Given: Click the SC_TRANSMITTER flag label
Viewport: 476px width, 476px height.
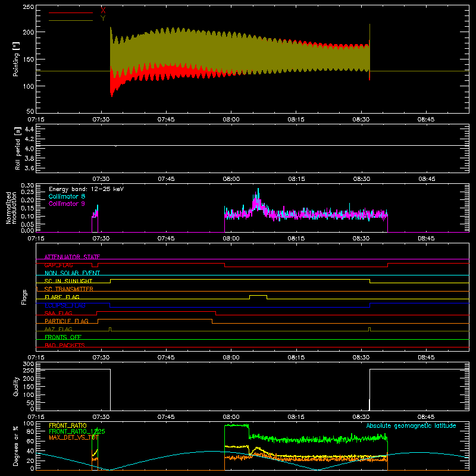Looking at the screenshot, I should click(69, 289).
